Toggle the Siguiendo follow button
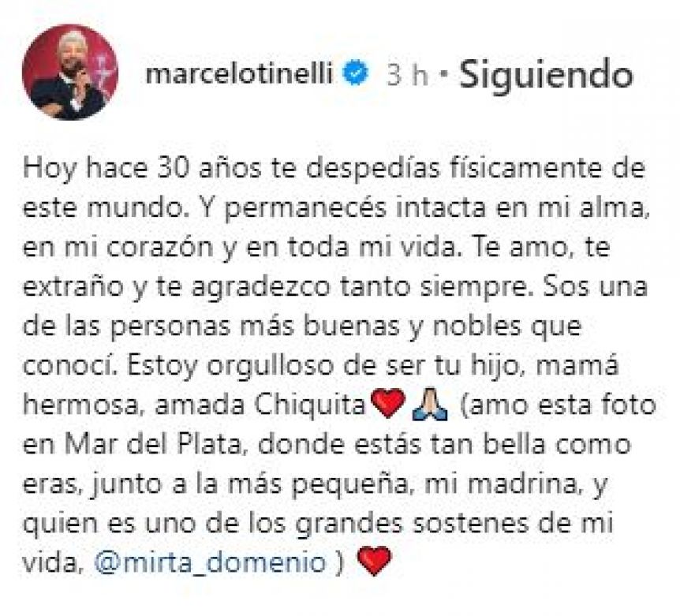This screenshot has width=680, height=616. pos(546,76)
